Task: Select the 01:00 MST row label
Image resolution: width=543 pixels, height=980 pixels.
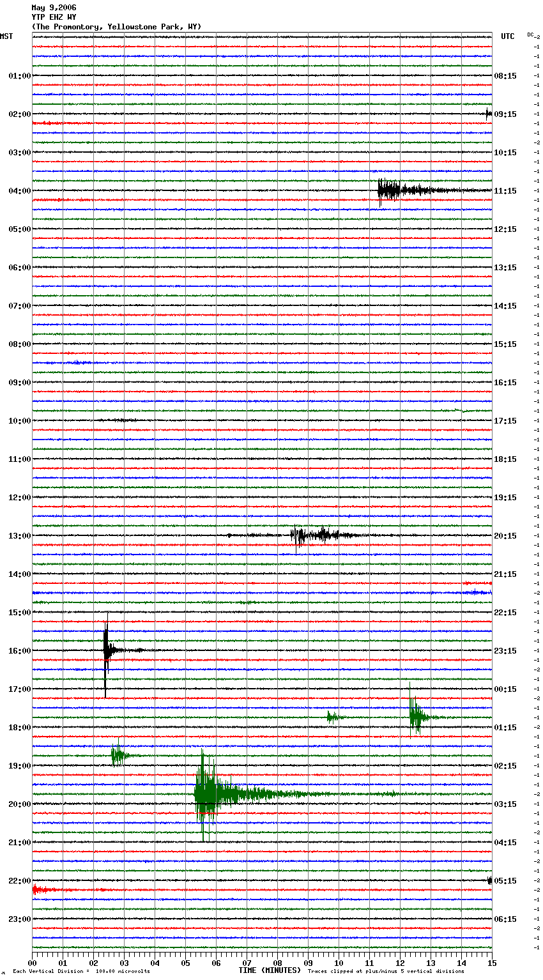Action: coord(19,76)
